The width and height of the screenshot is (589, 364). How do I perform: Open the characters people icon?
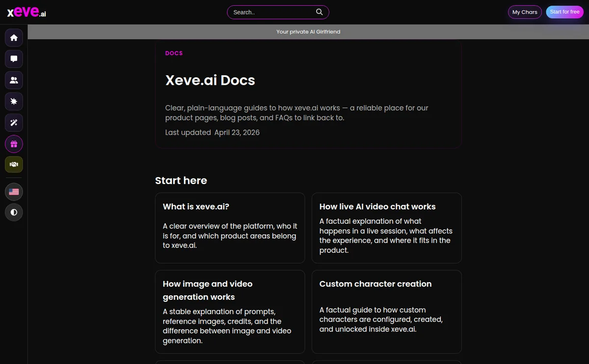14,80
